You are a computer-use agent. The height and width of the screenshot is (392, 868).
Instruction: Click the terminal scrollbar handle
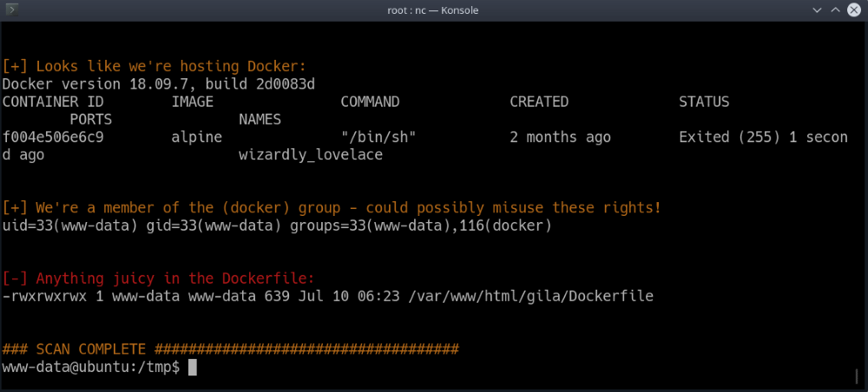(858, 376)
